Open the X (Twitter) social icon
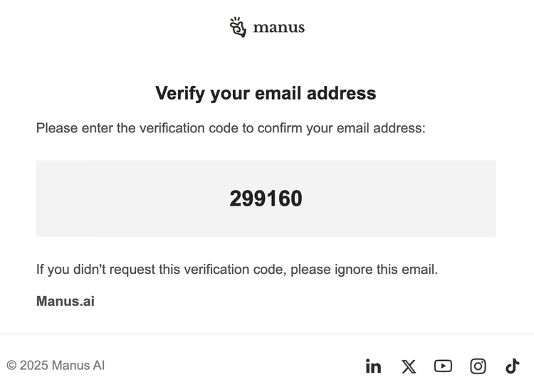This screenshot has width=534, height=392. (409, 366)
